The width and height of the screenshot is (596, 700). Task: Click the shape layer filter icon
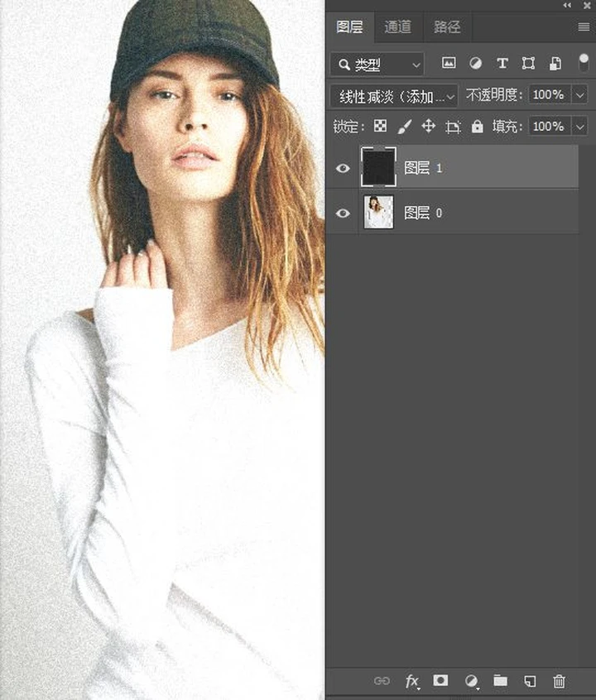pyautogui.click(x=528, y=64)
